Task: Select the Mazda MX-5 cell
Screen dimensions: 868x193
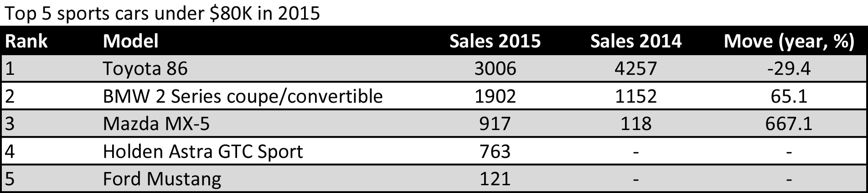Action: [x=156, y=124]
